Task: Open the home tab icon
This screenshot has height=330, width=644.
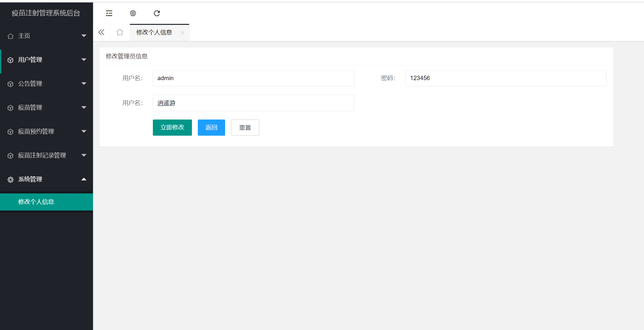Action: click(x=120, y=32)
